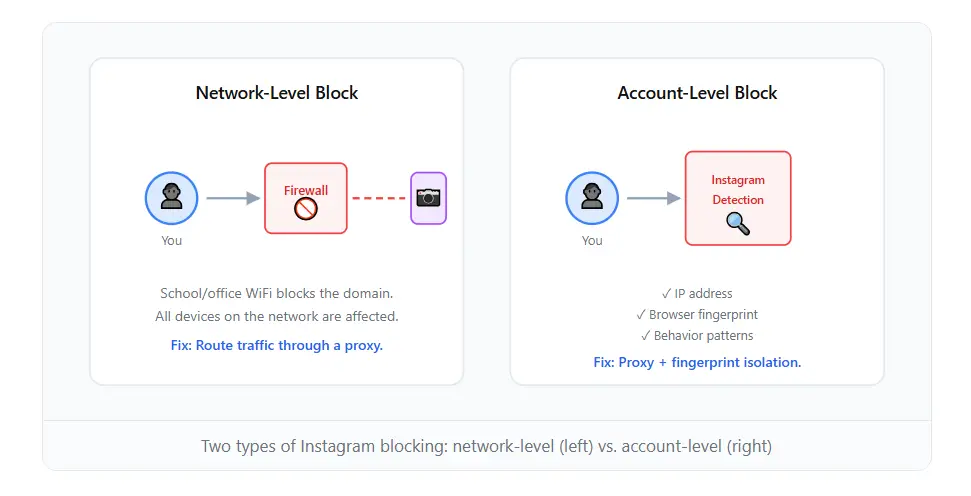The width and height of the screenshot is (971, 496).
Task: Select the Network-Level Block heading
Action: coord(277,93)
